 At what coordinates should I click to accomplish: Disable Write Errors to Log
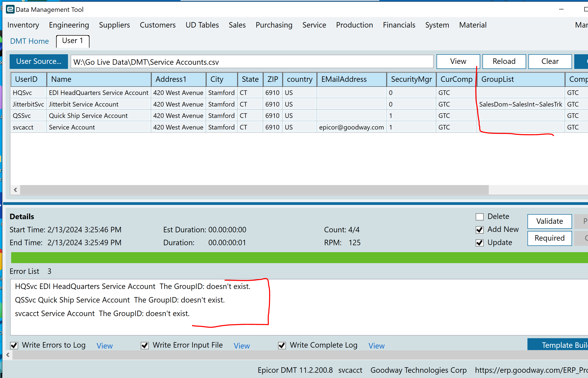click(x=14, y=345)
